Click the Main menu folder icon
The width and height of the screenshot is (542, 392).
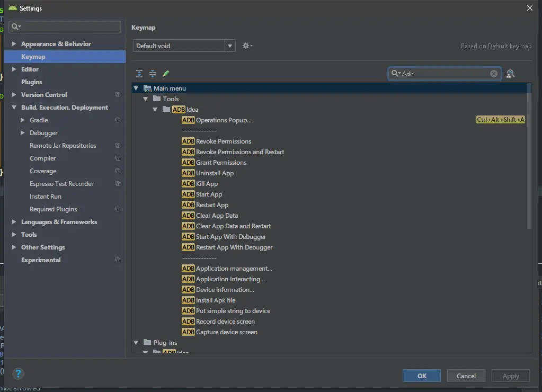[148, 88]
